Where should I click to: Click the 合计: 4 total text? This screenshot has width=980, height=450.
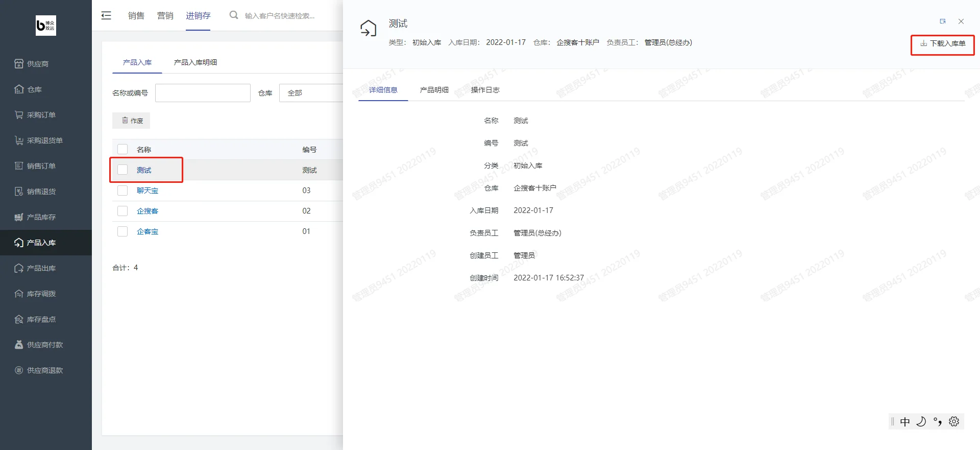tap(125, 268)
